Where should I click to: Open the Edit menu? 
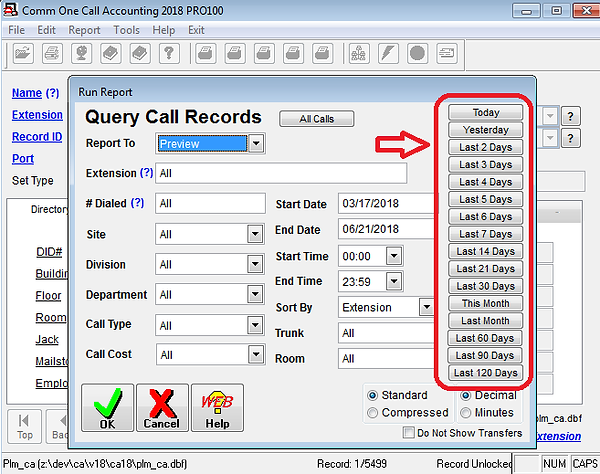coord(46,30)
